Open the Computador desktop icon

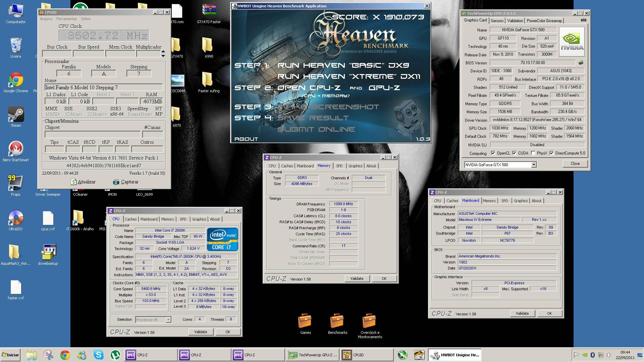click(15, 13)
